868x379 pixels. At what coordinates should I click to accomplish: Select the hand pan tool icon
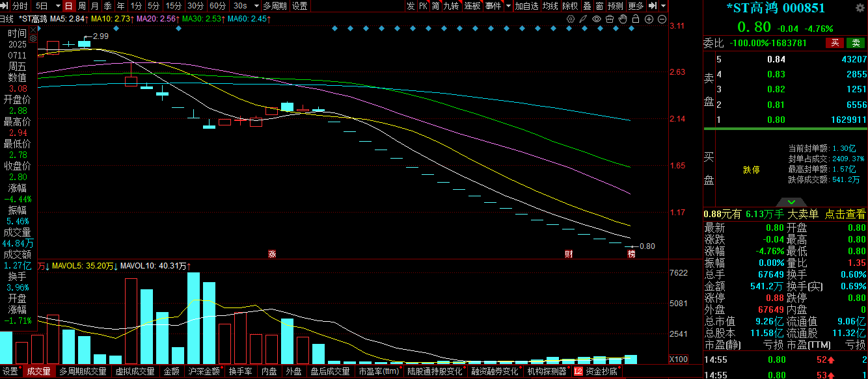pyautogui.click(x=623, y=19)
